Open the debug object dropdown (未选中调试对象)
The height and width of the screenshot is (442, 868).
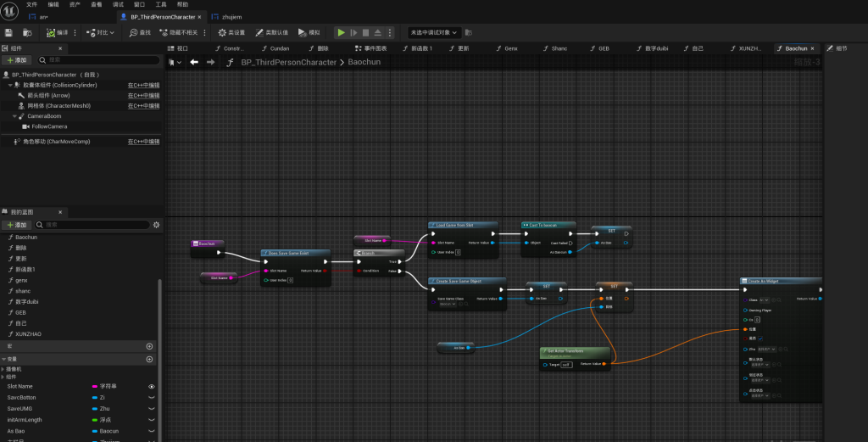point(433,32)
